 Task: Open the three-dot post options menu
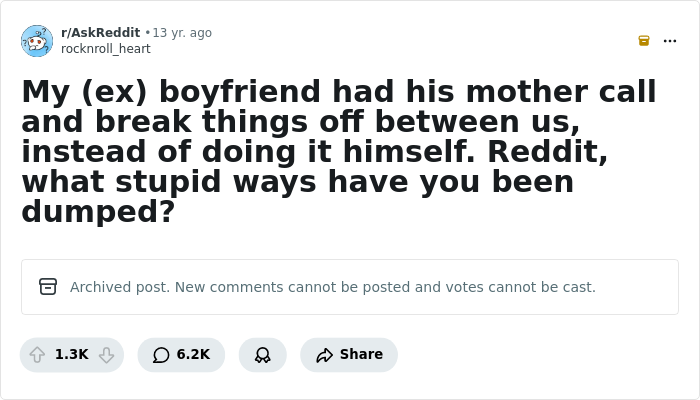pyautogui.click(x=670, y=41)
